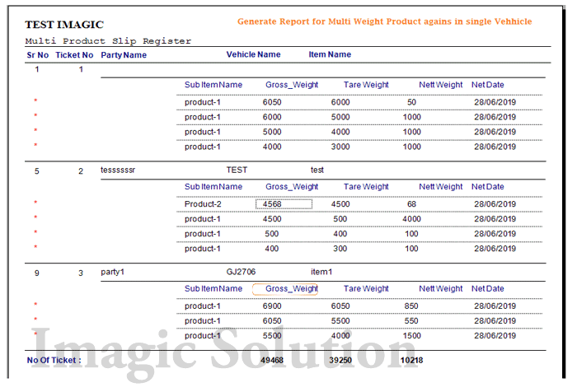Click gross weight value 5500 in ticket 3

click(272, 336)
